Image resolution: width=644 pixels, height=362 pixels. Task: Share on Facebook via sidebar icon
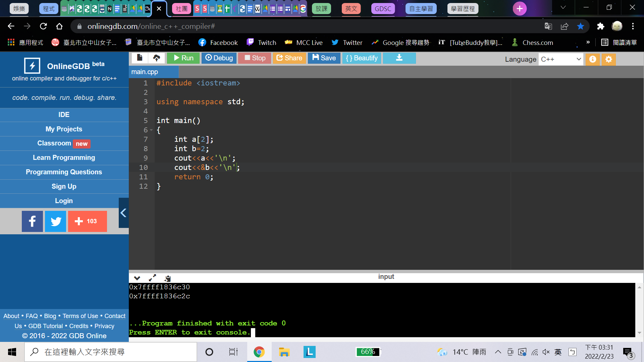tap(32, 221)
